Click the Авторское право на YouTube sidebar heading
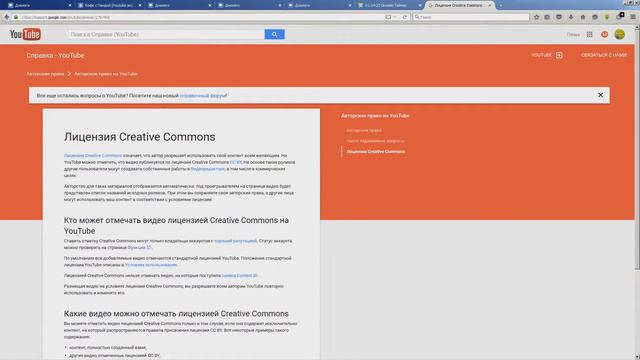This screenshot has width=640, height=360. [375, 116]
